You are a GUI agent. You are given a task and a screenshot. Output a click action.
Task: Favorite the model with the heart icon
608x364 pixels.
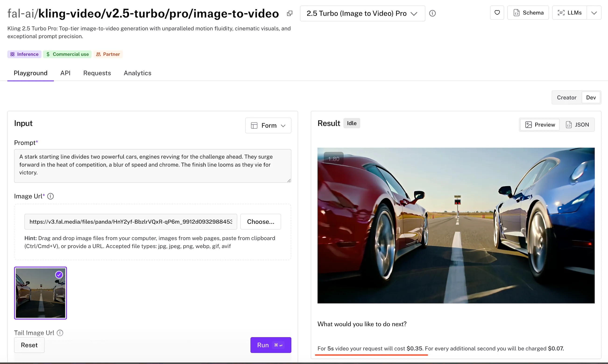click(497, 13)
